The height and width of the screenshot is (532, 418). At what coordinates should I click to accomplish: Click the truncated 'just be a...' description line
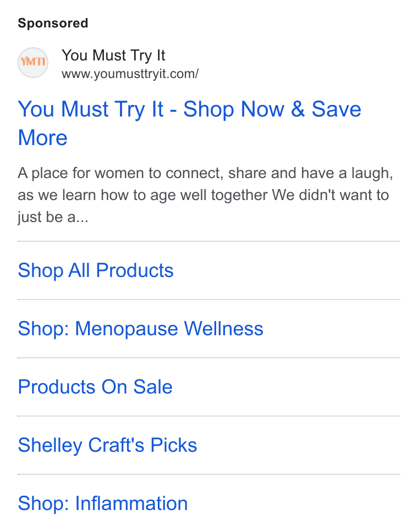(53, 217)
